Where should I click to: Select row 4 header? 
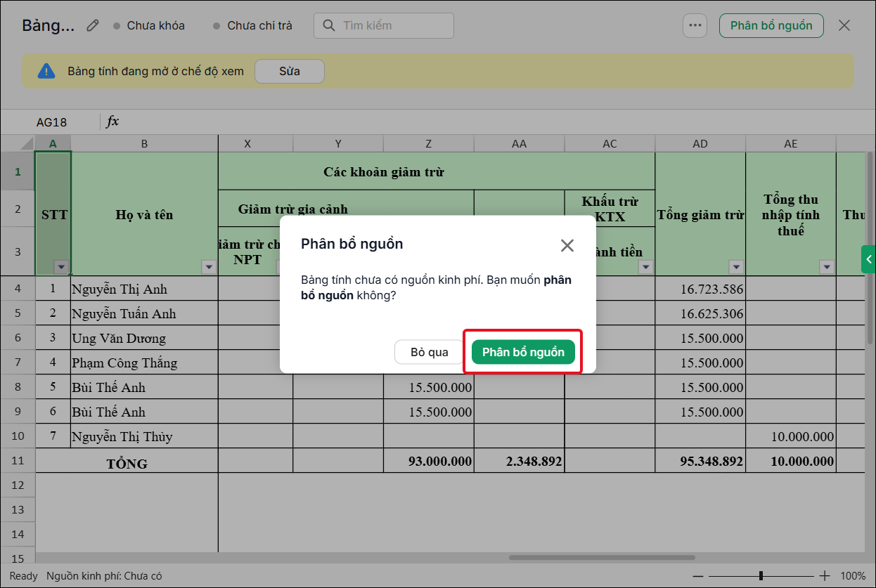click(x=18, y=289)
